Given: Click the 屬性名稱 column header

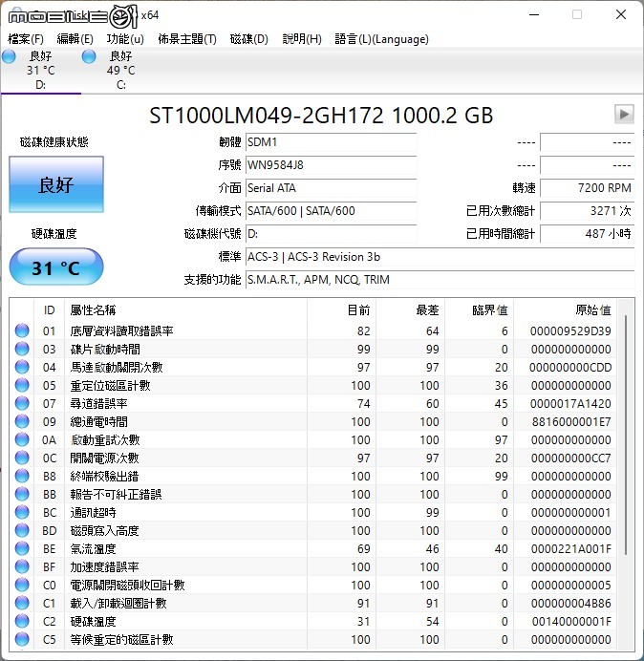Looking at the screenshot, I should pyautogui.click(x=185, y=310).
